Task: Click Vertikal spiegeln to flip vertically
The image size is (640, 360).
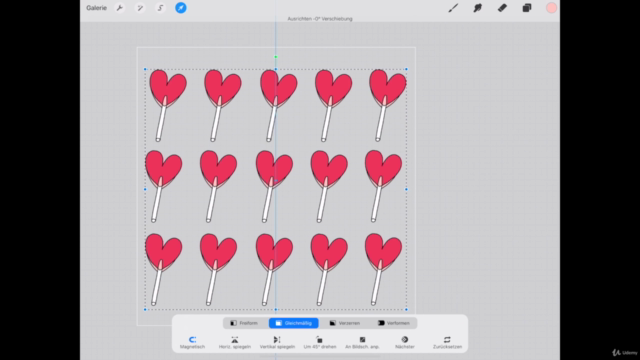Action: tap(277, 342)
